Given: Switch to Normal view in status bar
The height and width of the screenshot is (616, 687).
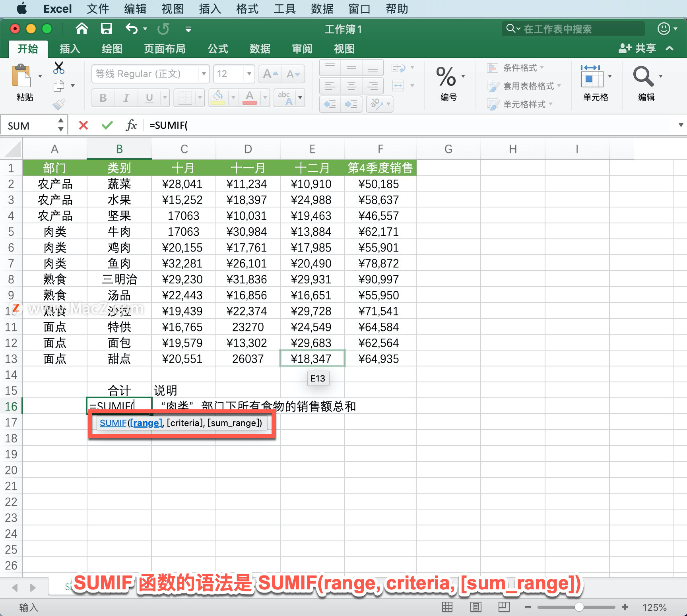Looking at the screenshot, I should tap(447, 607).
